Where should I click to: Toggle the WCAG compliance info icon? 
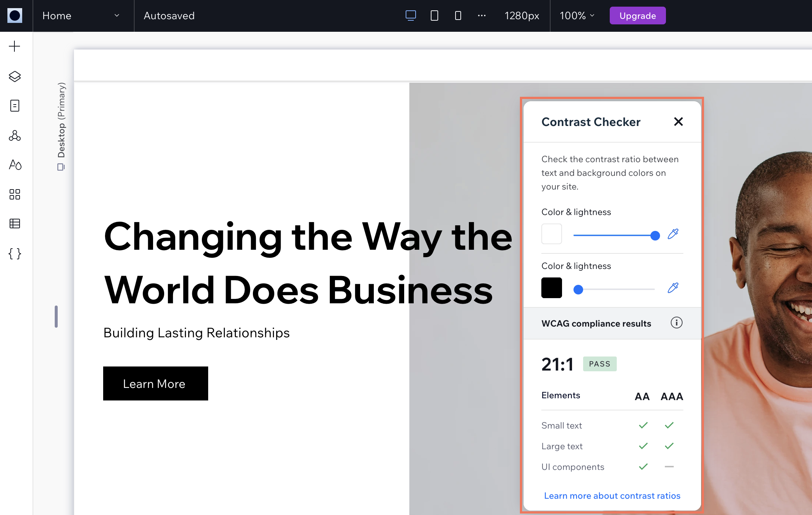pyautogui.click(x=676, y=323)
